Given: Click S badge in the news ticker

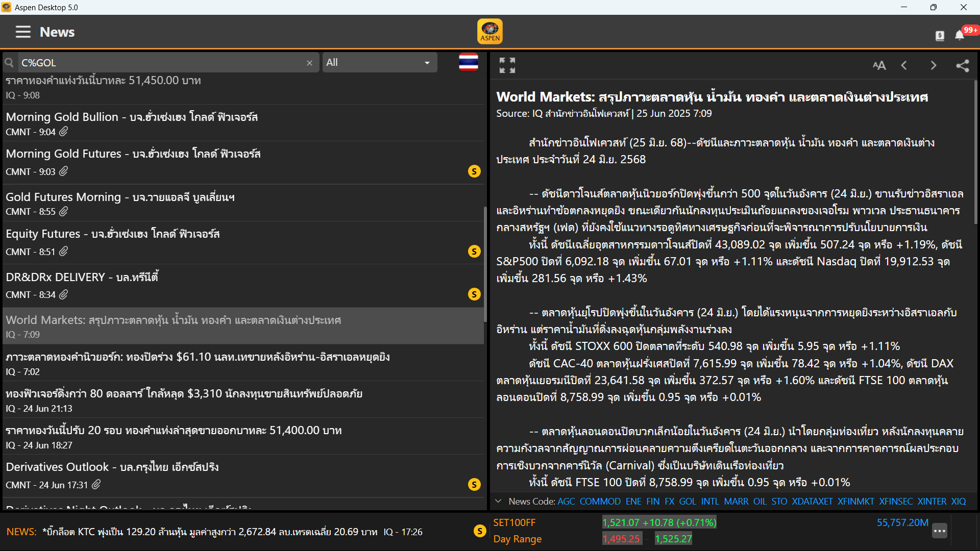Looking at the screenshot, I should (x=480, y=531).
